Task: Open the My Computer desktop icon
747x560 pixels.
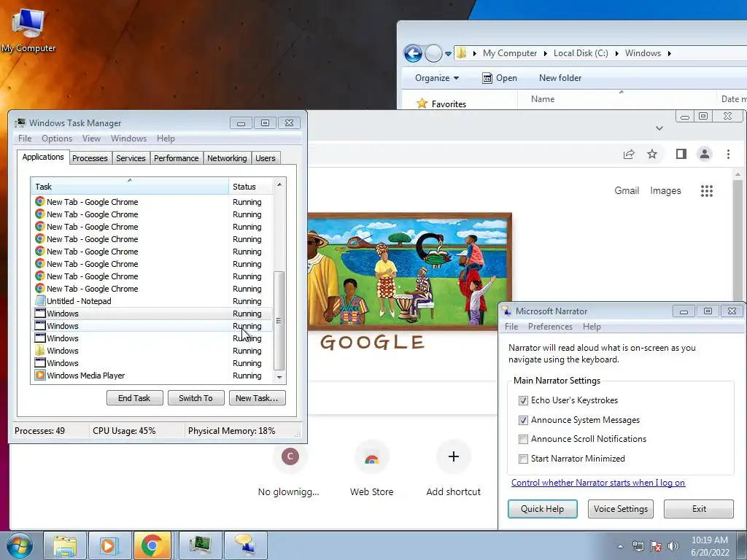Action: [28, 30]
